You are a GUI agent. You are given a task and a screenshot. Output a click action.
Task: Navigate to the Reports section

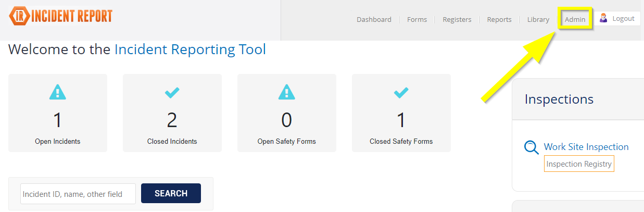coord(499,20)
